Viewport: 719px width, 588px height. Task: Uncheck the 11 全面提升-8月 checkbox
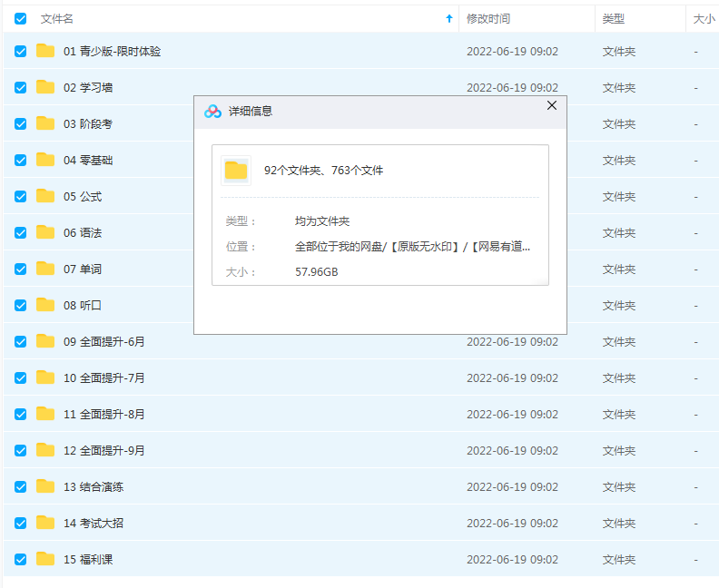click(20, 415)
